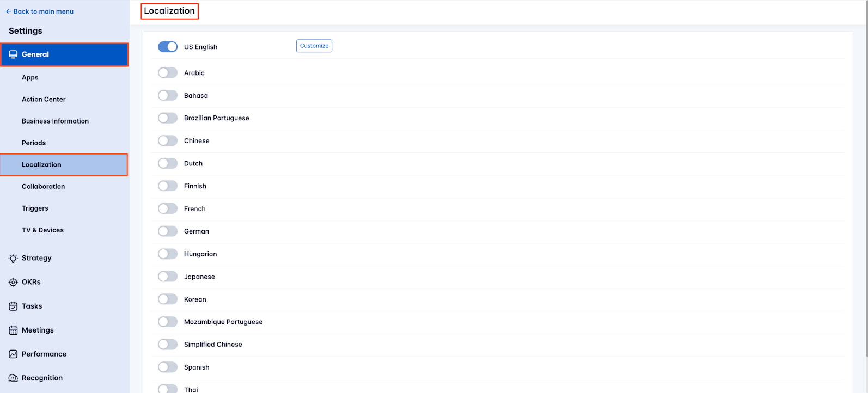
Task: Turn on the Finnish toggle
Action: pos(168,186)
